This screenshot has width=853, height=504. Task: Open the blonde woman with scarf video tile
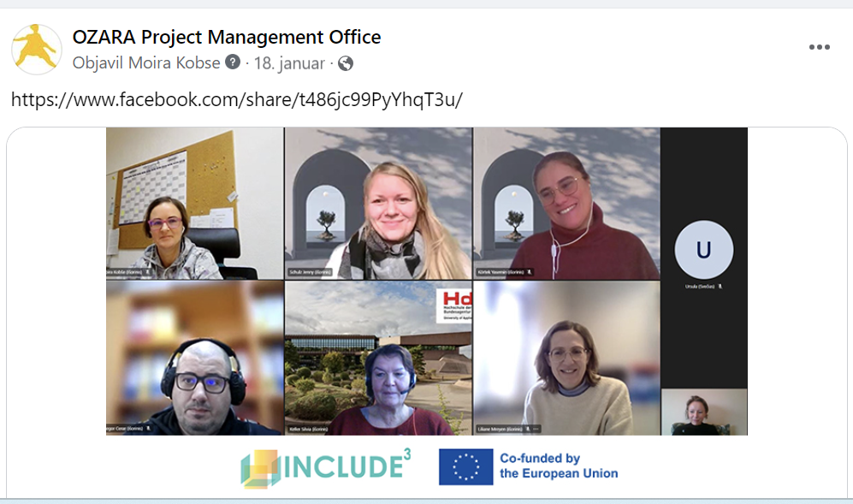point(379,204)
